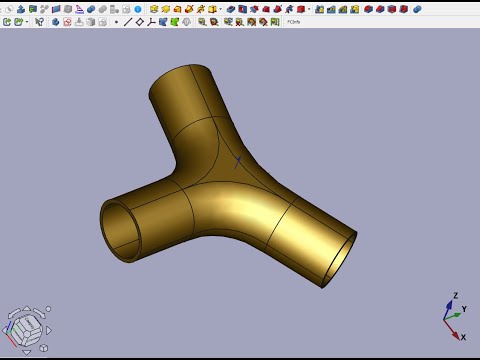The height and width of the screenshot is (360, 480).
Task: Activate the What's This help pointer
Action: 39,22
